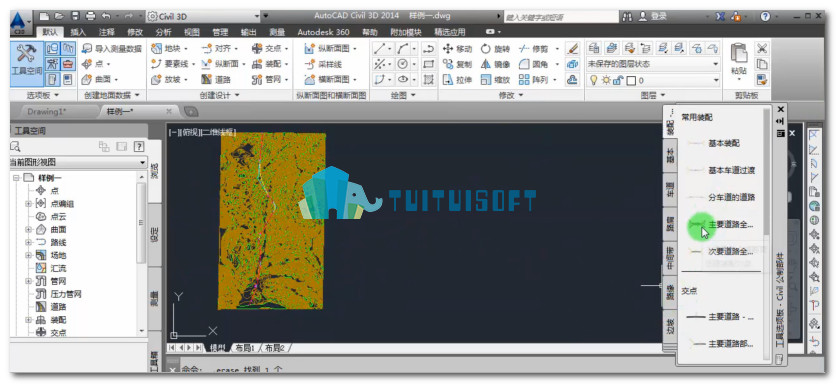Expand the 路线 node in Toolspace tree

(28, 243)
